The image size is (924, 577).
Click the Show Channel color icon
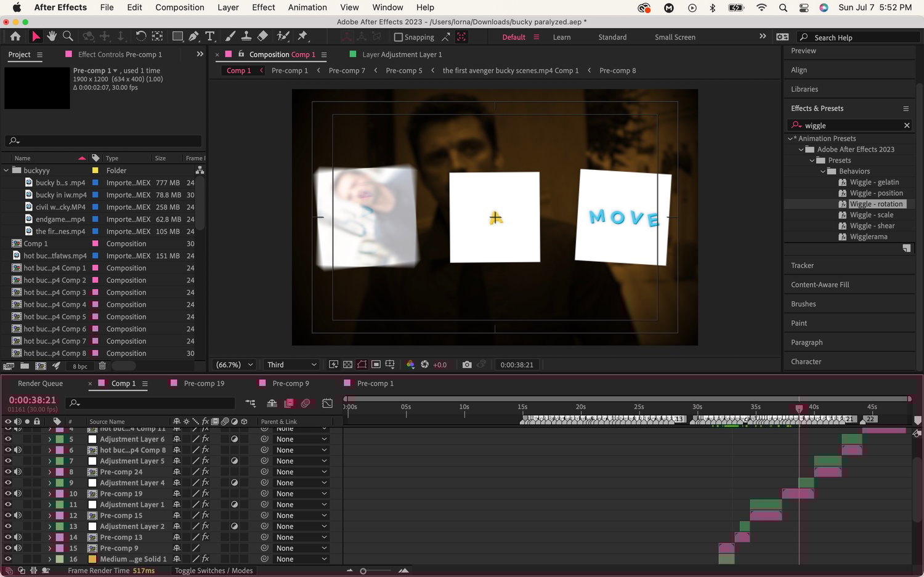pyautogui.click(x=410, y=365)
